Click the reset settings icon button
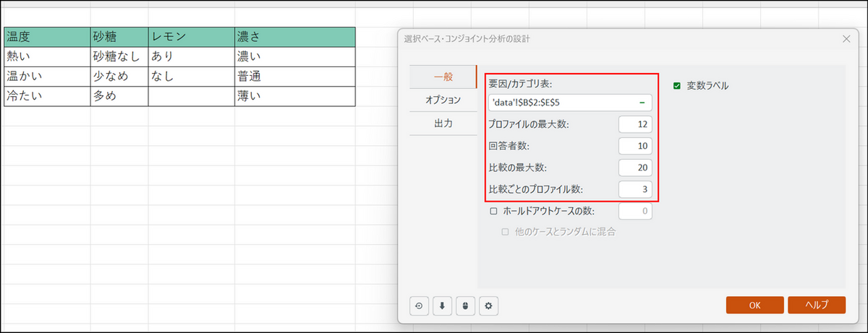Image resolution: width=868 pixels, height=333 pixels. [419, 306]
